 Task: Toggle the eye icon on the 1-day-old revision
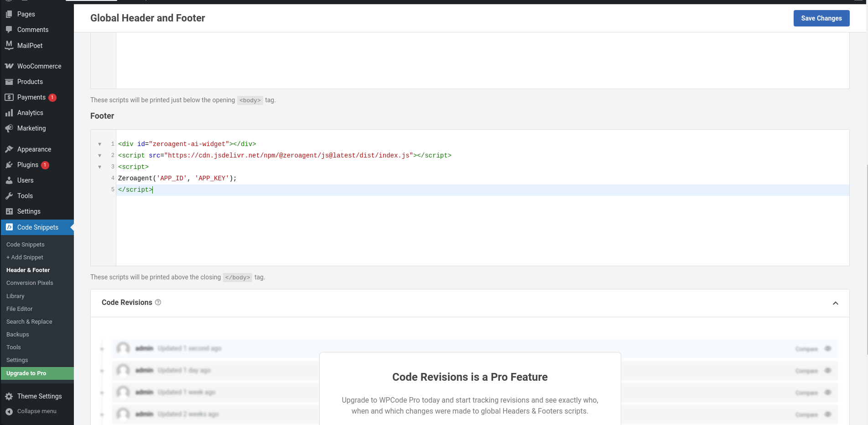coord(828,370)
